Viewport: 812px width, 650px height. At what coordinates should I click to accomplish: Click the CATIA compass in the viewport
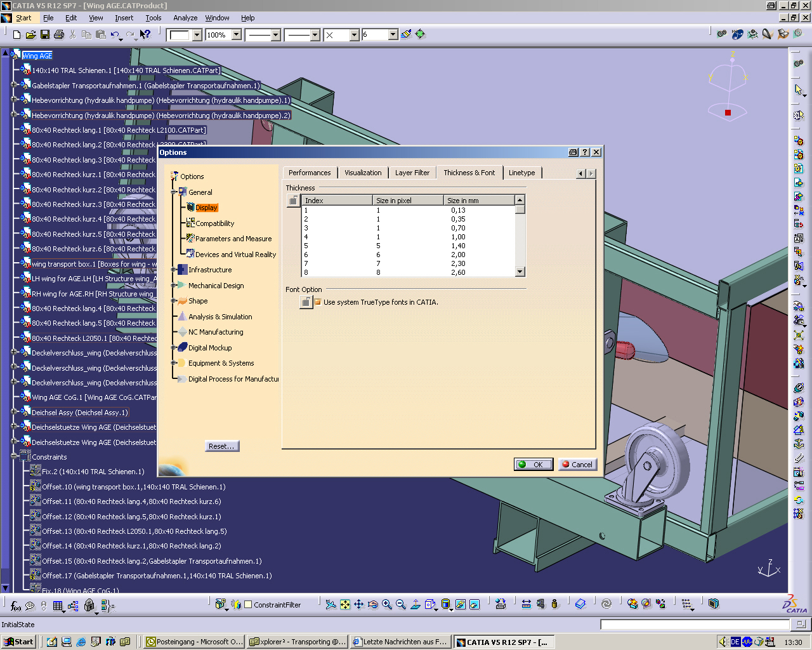pos(728,87)
